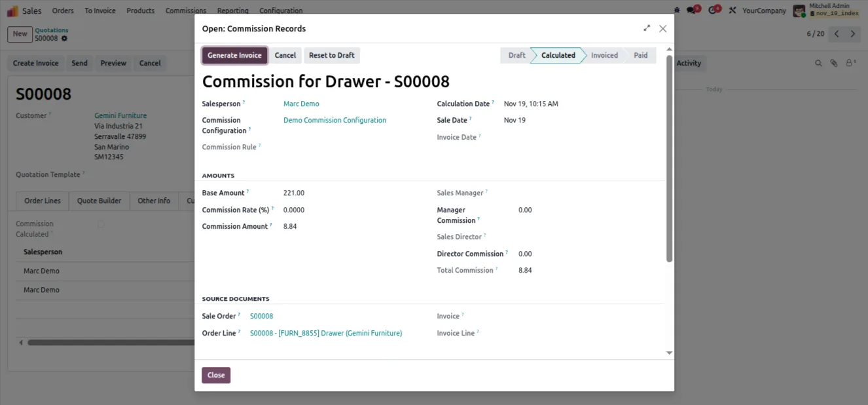Open the chat messages icon
The width and height of the screenshot is (868, 405).
(x=692, y=10)
